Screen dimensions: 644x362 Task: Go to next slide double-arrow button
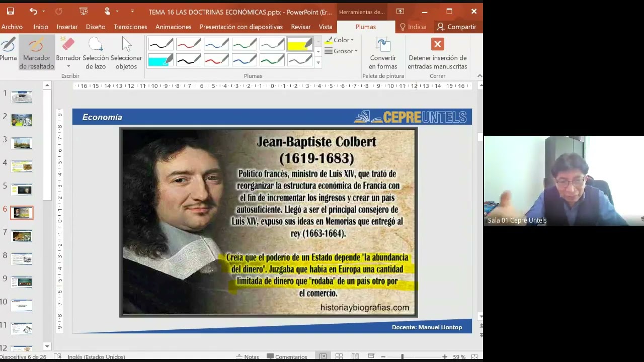481,335
